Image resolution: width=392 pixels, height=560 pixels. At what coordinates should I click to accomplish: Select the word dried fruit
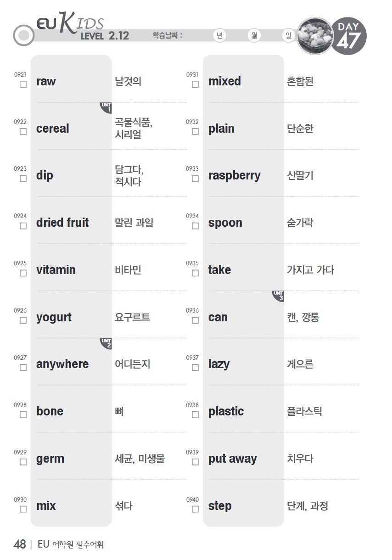(x=62, y=223)
